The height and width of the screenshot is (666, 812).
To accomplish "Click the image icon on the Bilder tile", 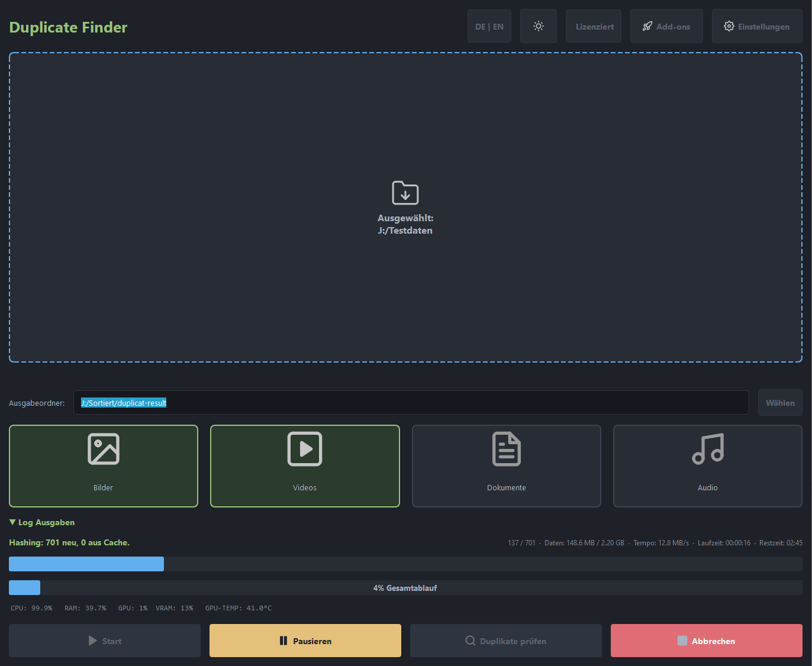I will click(103, 449).
